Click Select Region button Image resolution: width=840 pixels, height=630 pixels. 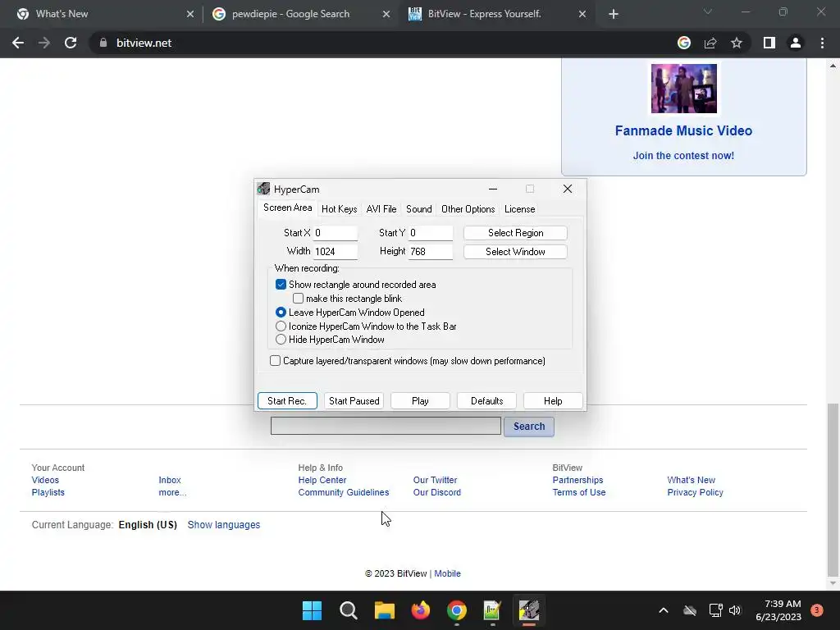pyautogui.click(x=515, y=233)
